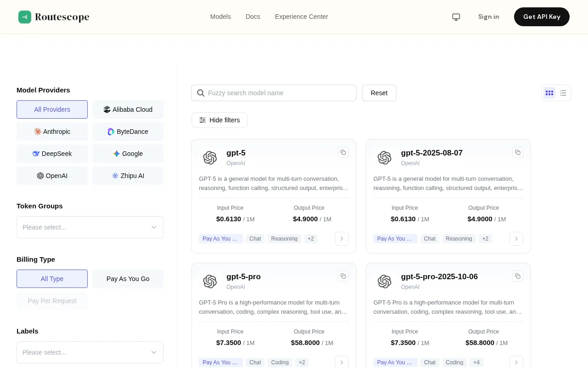588x368 pixels.
Task: Click the gpt-5-2025-08-07 model title
Action: [x=432, y=153]
